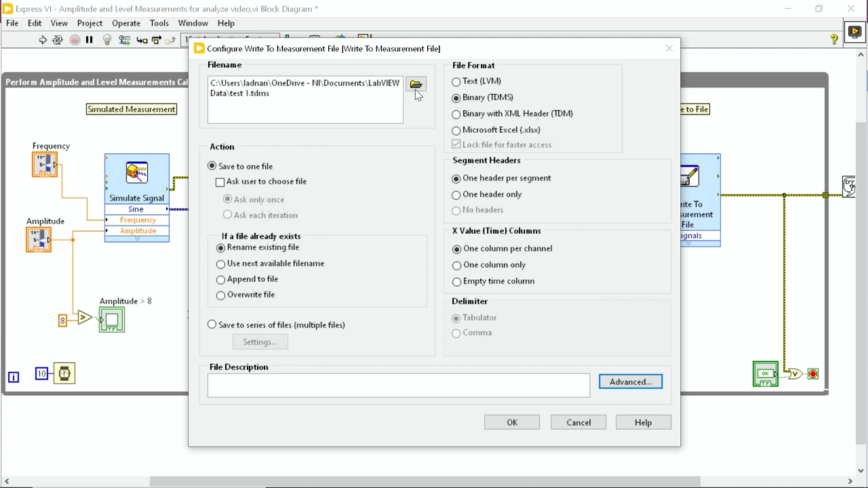868x488 pixels.
Task: Click the loop iteration terminal i
Action: pos(13,377)
